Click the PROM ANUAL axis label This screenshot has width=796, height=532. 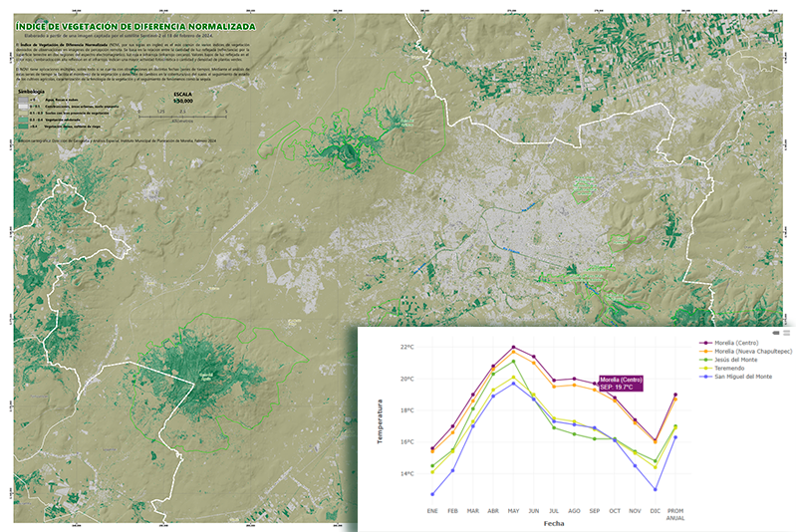click(675, 513)
